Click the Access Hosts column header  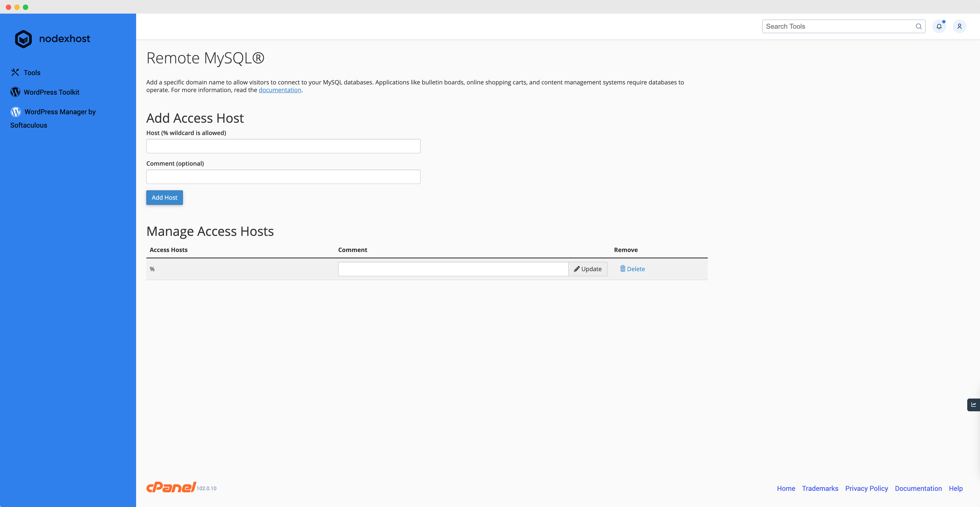168,250
